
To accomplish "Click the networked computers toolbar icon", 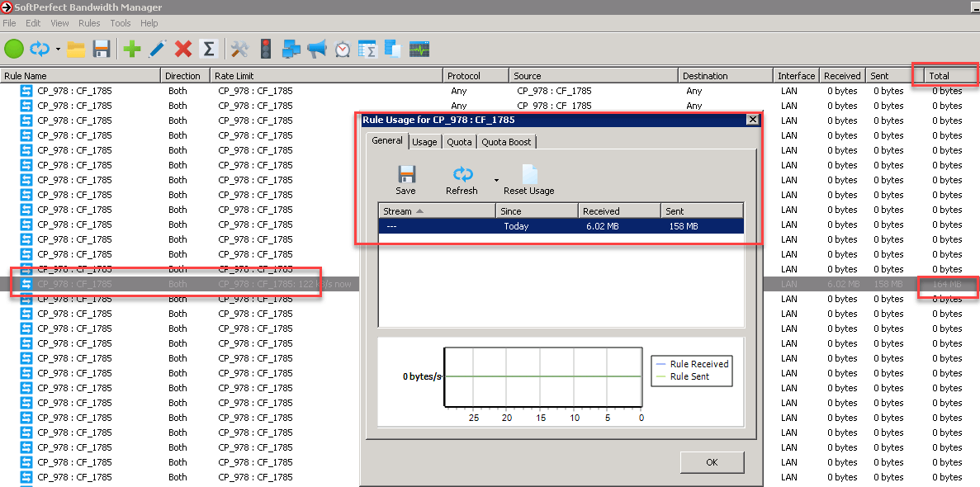I will [x=292, y=49].
